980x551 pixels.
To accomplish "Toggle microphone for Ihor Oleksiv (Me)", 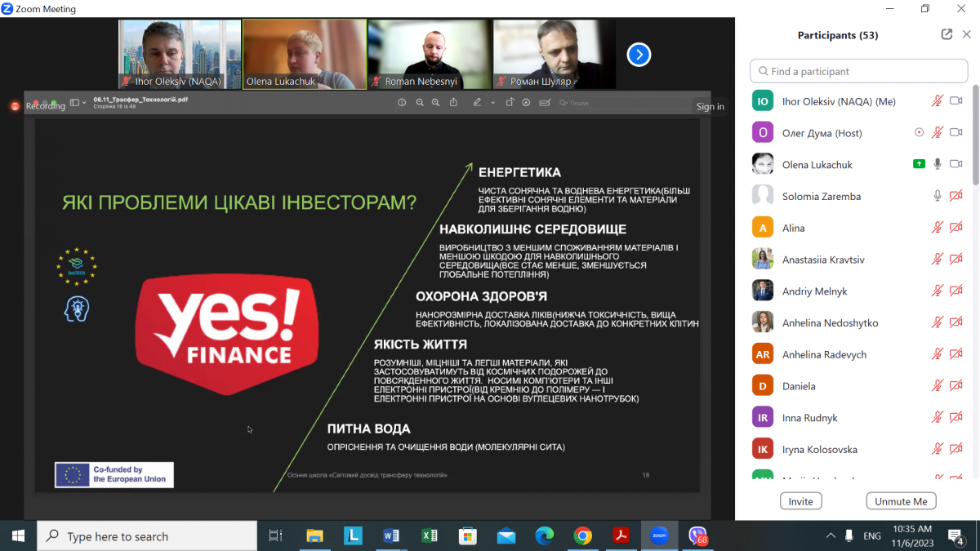I will coord(938,101).
